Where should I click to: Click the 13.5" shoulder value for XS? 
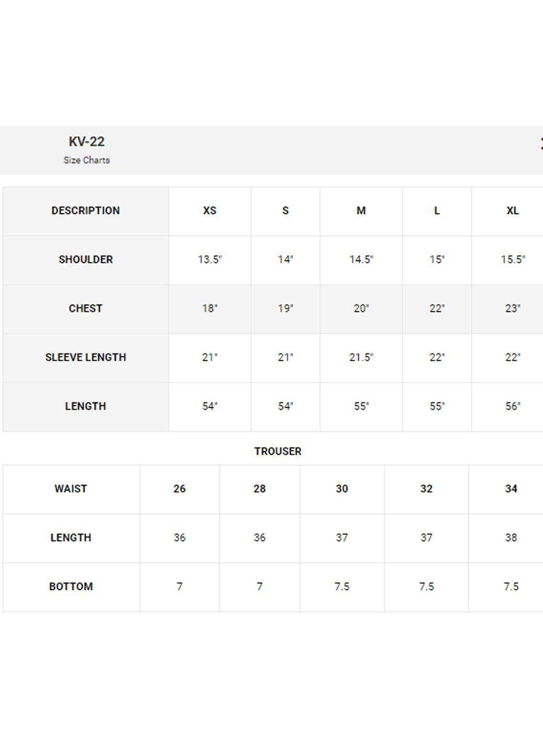pos(209,260)
